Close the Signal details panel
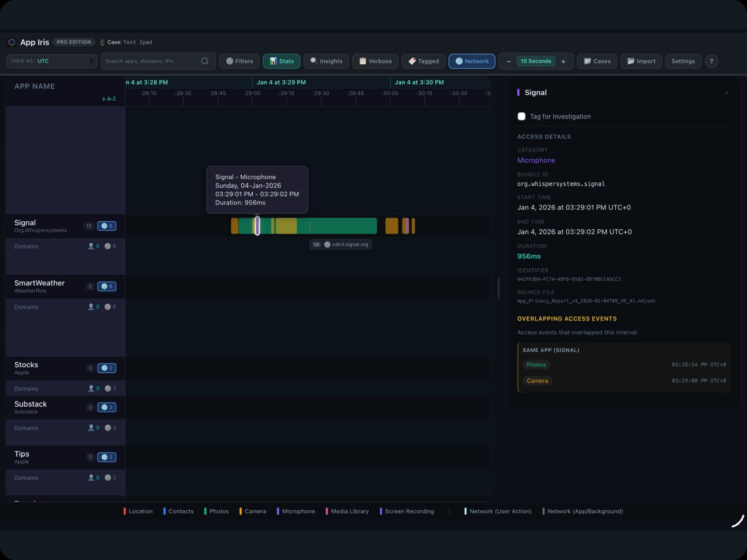This screenshot has height=560, width=747. point(726,93)
